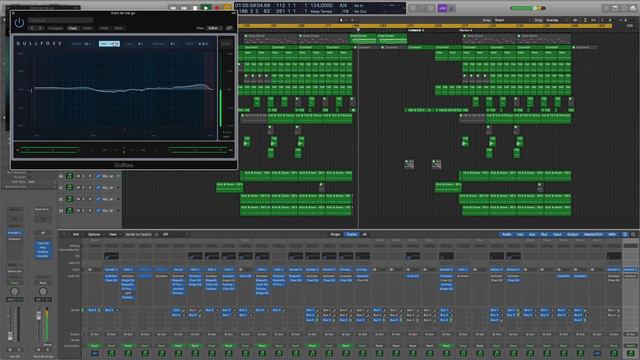This screenshot has height=360, width=640.
Task: Open the Loop Browser icon in control bar
Action: point(624,8)
